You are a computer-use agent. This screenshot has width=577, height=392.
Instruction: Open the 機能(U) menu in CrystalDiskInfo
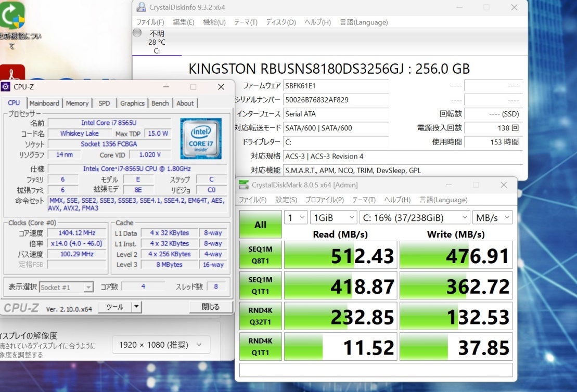(214, 22)
